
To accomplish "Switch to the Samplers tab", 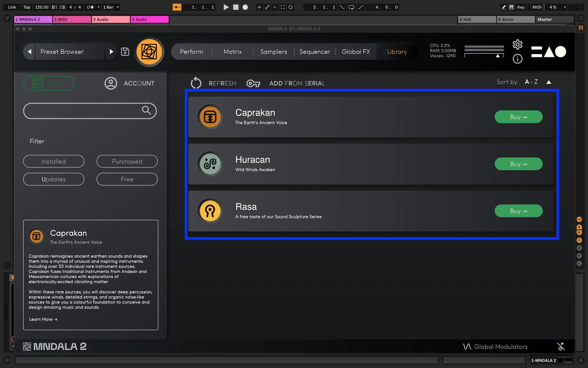I will tap(274, 52).
